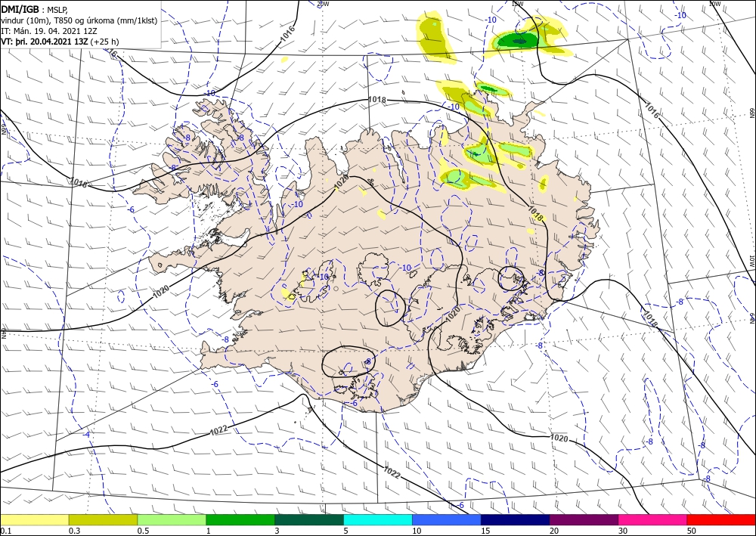The image size is (756, 536).
Task: Click 'vindur (10m), T850 og úrkoma (mm/1klst)' line
Action: click(79, 20)
